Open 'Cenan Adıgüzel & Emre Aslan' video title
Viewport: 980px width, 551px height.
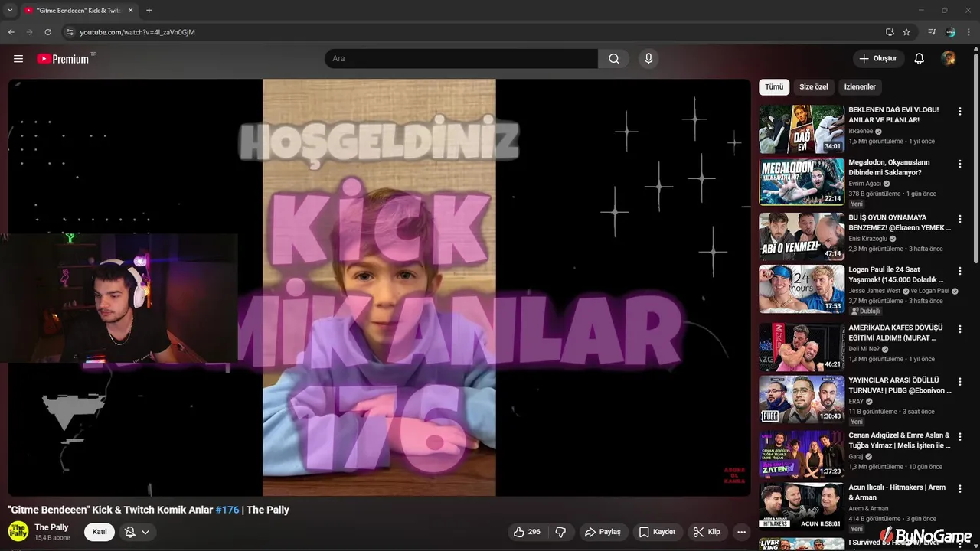point(899,440)
